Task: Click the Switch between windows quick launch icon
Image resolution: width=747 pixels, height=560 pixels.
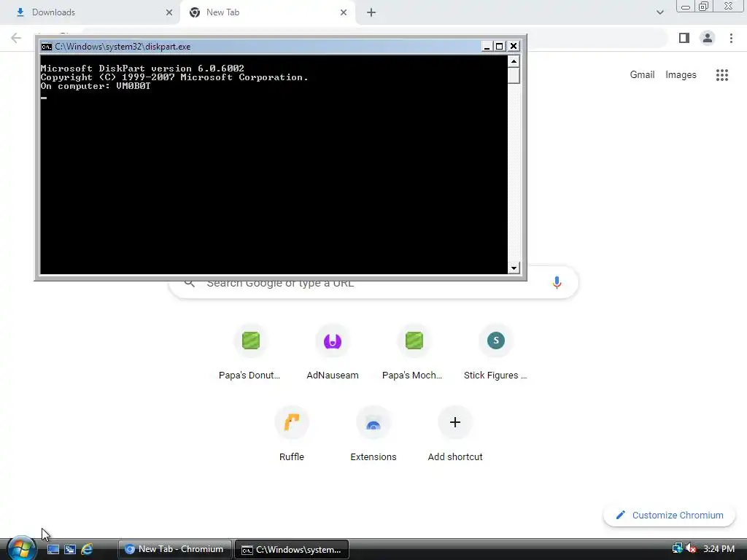Action: 69,550
